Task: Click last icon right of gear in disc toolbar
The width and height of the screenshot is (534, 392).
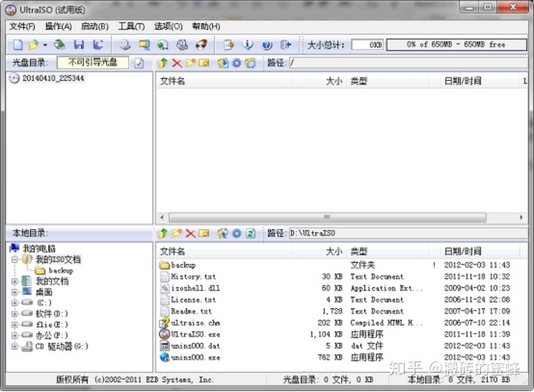Action: tap(251, 63)
